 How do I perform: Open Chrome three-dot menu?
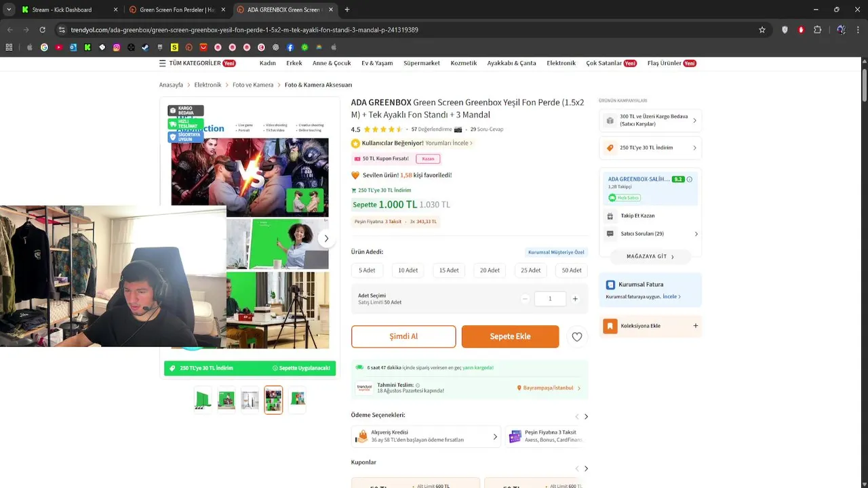pos(858,30)
